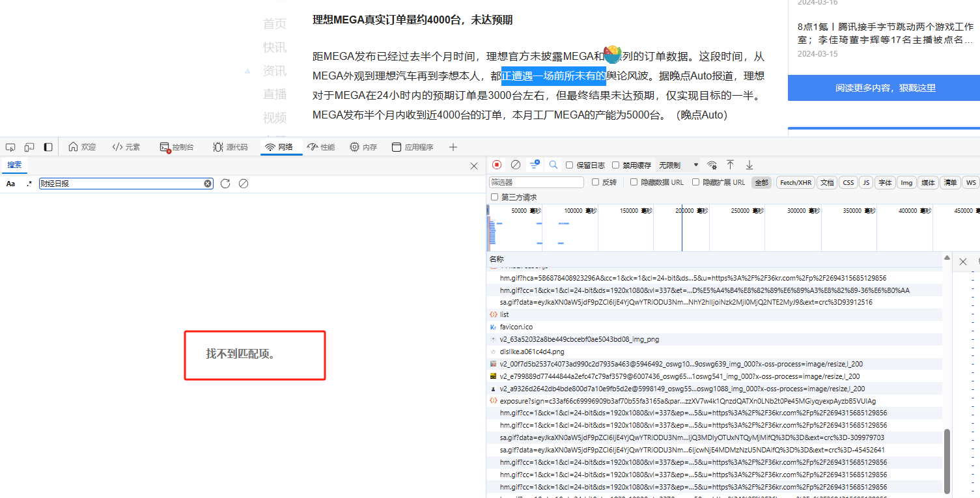
Task: Switch to the 元素 elements tab
Action: click(126, 147)
